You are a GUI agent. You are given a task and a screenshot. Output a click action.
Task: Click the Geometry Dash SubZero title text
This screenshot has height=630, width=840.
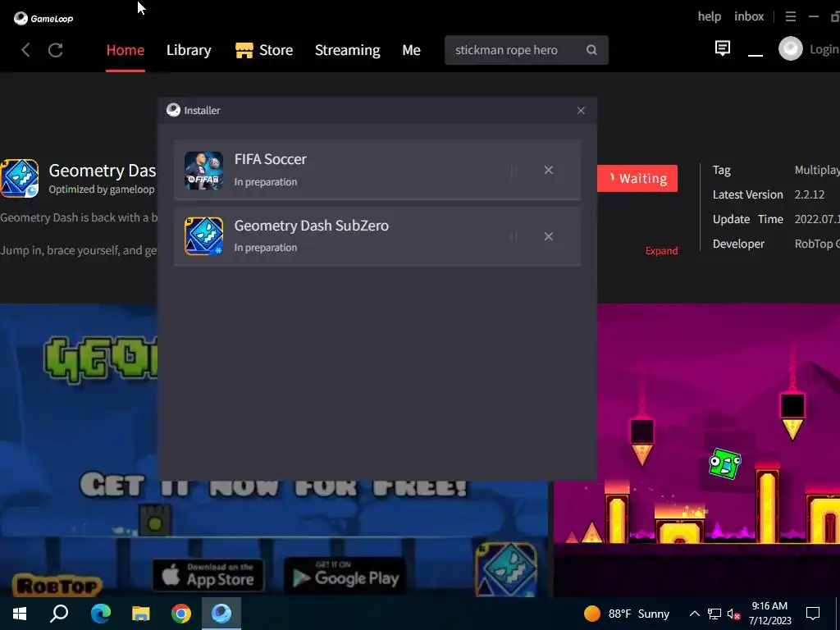point(311,226)
